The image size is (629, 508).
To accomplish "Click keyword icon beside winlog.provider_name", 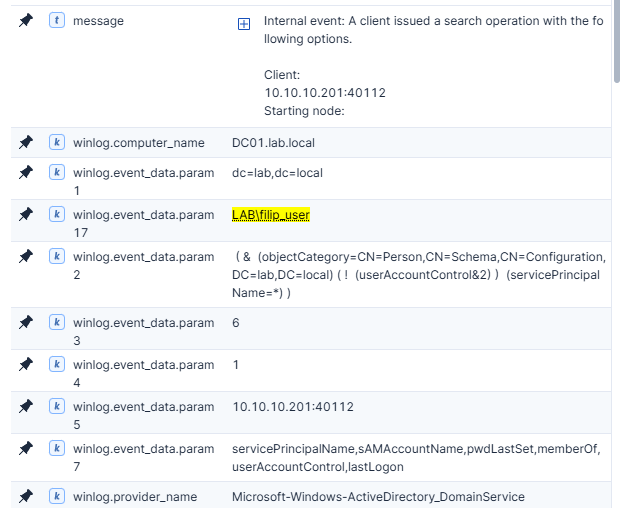I will pos(57,496).
